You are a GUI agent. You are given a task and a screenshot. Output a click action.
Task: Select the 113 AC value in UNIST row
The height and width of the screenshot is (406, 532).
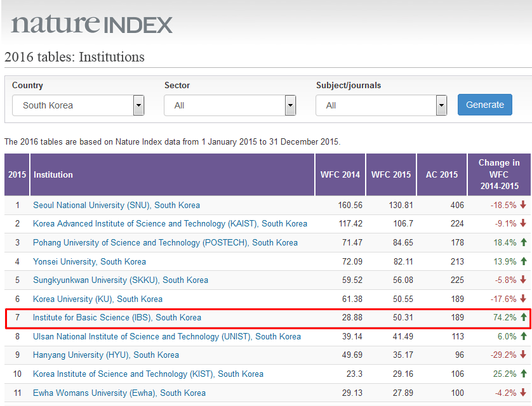(x=458, y=336)
